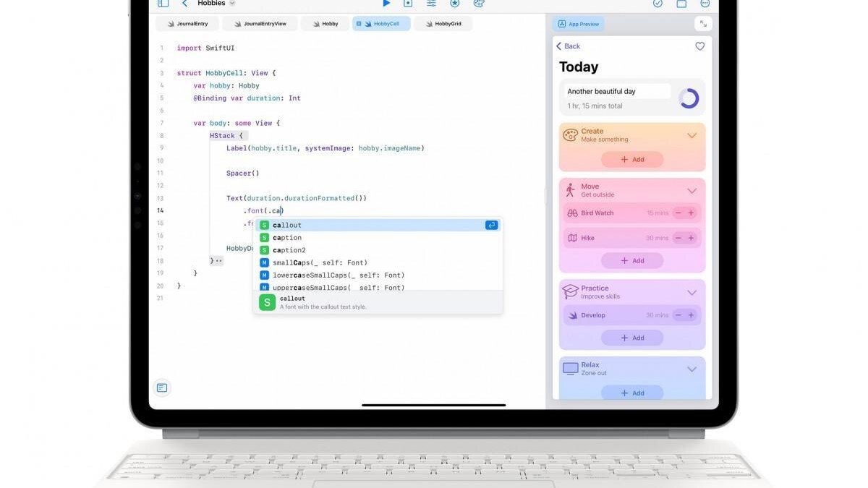Toggle the left sidebar panel icon
The height and width of the screenshot is (488, 868).
163,4
